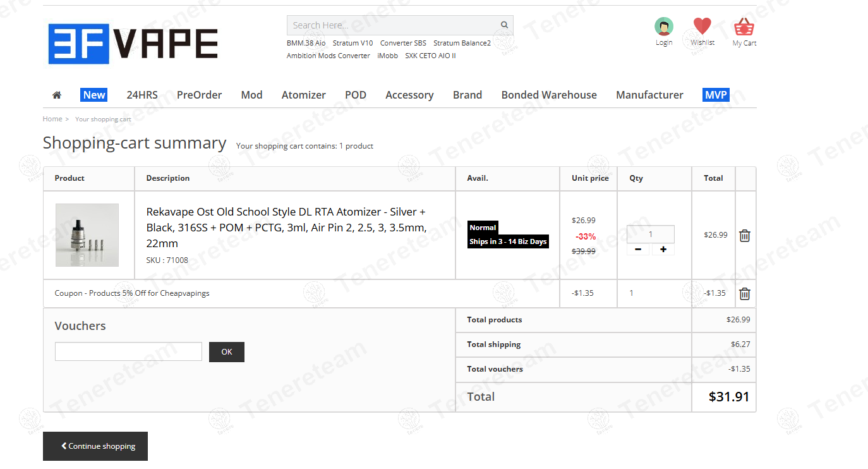Open the New menu item

point(94,95)
